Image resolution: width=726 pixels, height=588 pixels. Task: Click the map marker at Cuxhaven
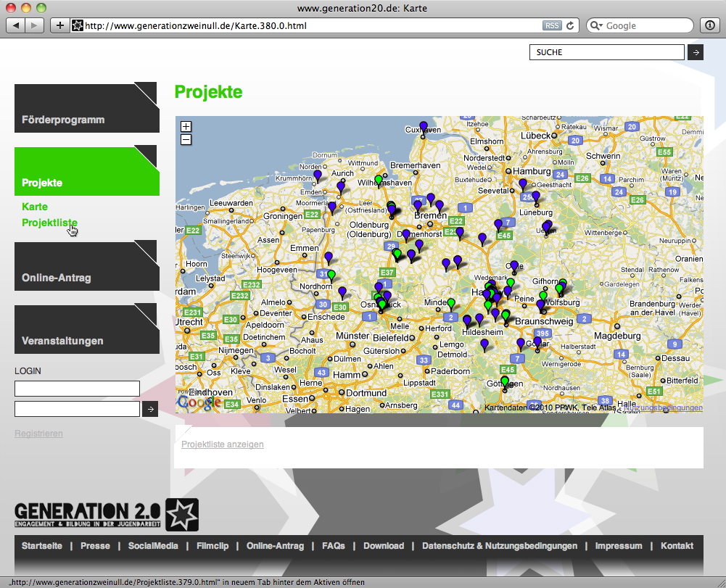[x=424, y=126]
